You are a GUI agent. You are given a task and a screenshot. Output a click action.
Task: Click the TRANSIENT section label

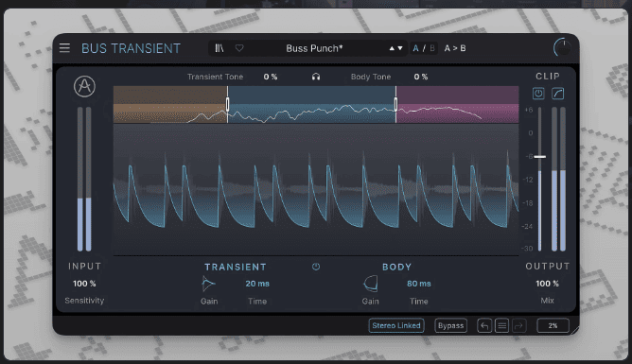(x=236, y=267)
